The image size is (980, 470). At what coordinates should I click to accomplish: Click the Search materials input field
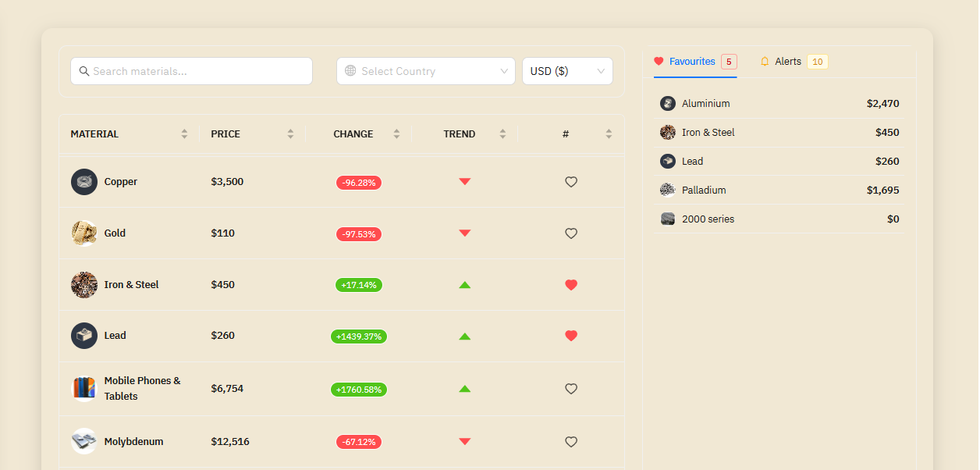click(x=199, y=71)
